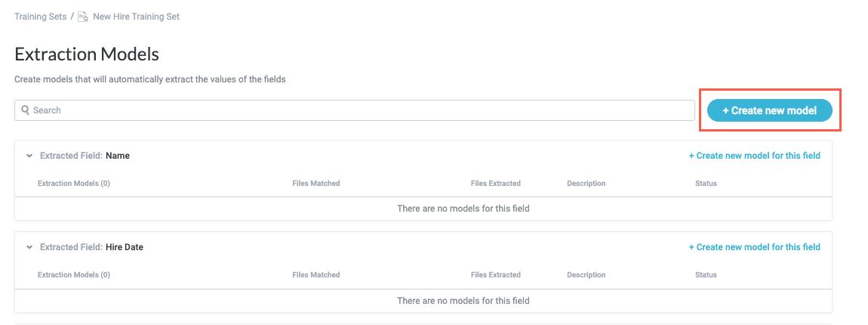Click Files Matched header in the Hire Date section
The height and width of the screenshot is (325, 868).
click(315, 275)
